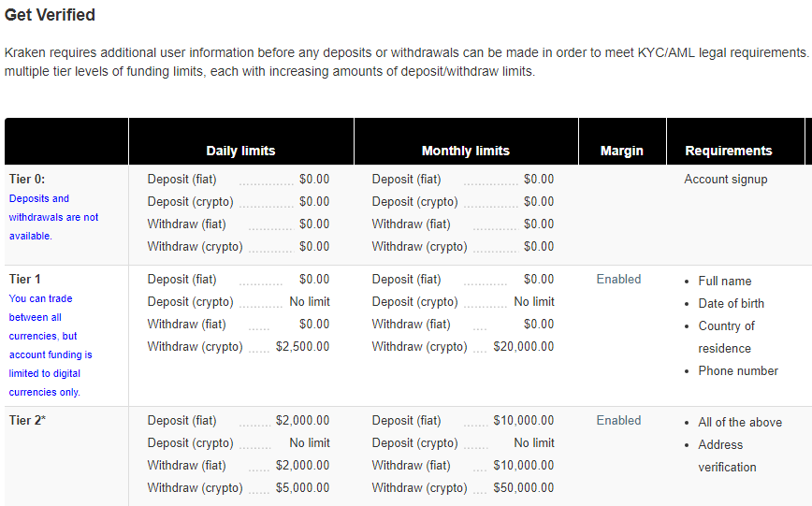The width and height of the screenshot is (812, 506).
Task: Click the Margin column header
Action: point(621,151)
